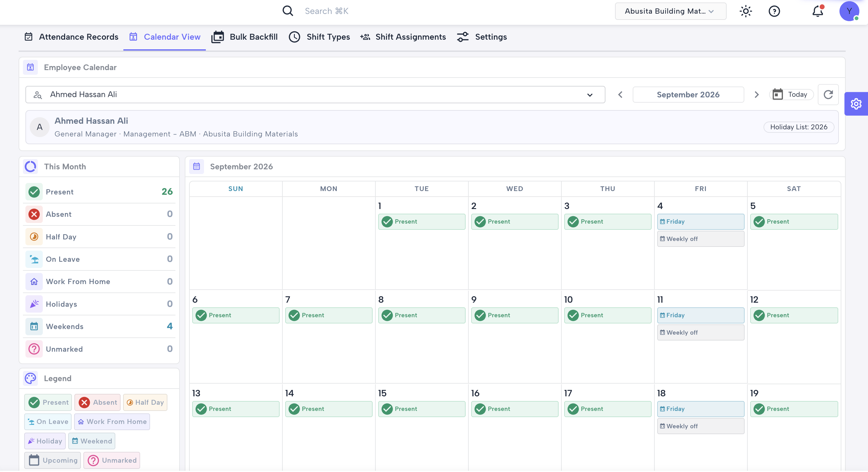Click the Present count 26

pos(167,192)
